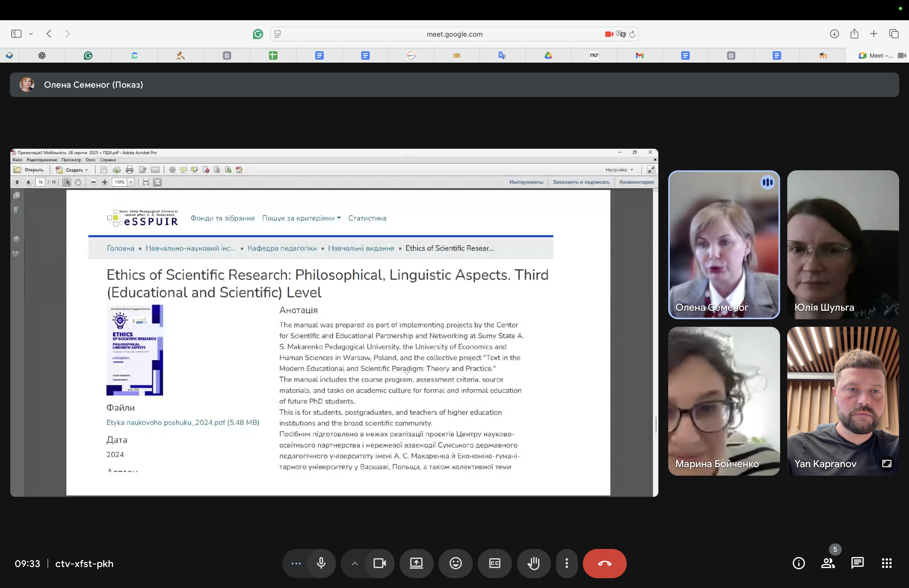The image size is (909, 588).
Task: Toggle the Hand tool in shared Acrobat
Action: [x=78, y=182]
